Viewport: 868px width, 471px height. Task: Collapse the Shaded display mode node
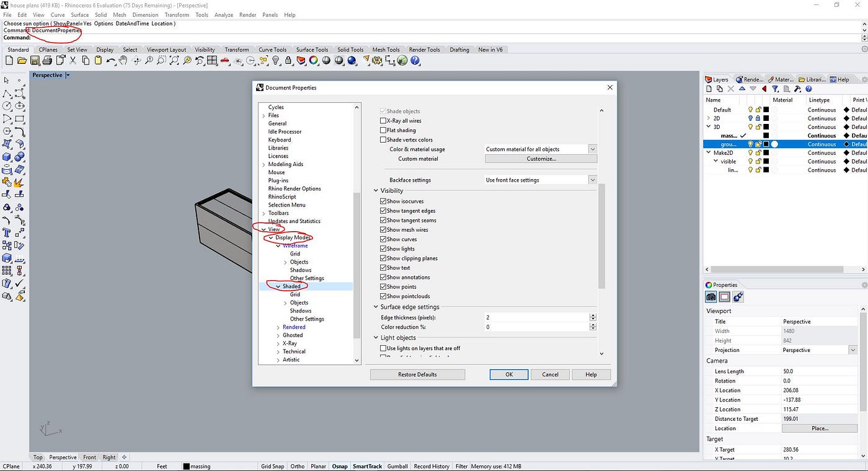tap(278, 286)
